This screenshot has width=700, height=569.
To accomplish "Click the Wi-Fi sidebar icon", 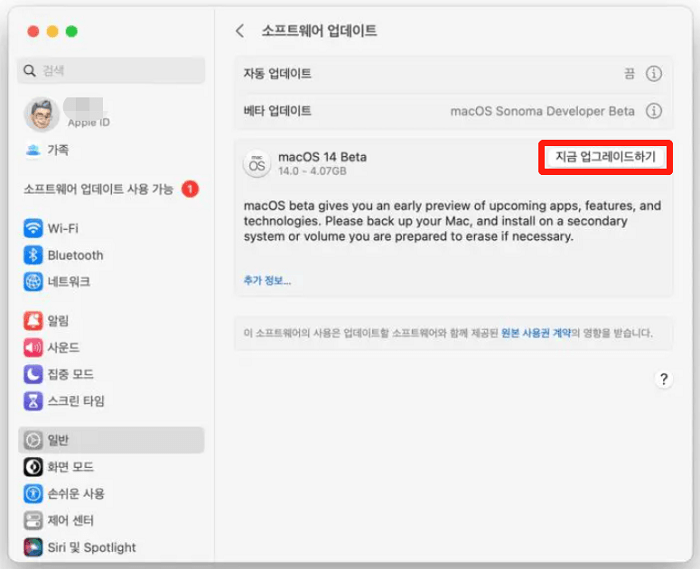I will pyautogui.click(x=33, y=228).
